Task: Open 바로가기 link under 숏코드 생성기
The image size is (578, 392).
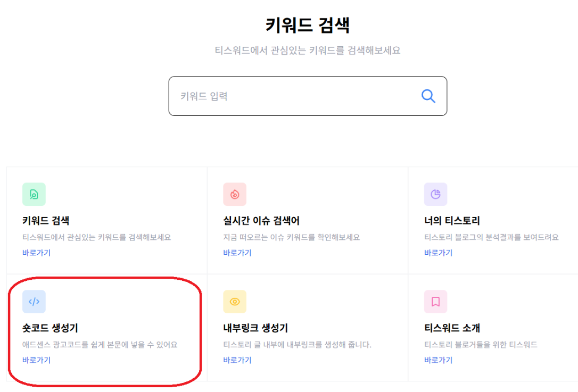Action: click(x=37, y=360)
